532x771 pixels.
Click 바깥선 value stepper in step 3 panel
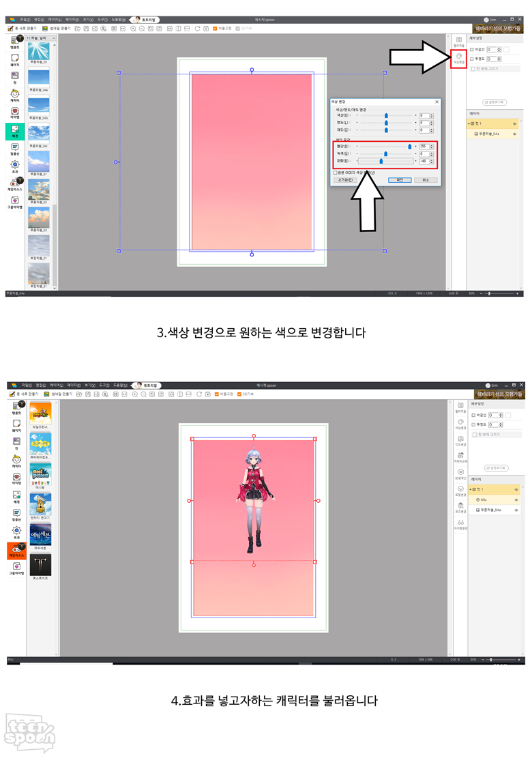coord(499,50)
